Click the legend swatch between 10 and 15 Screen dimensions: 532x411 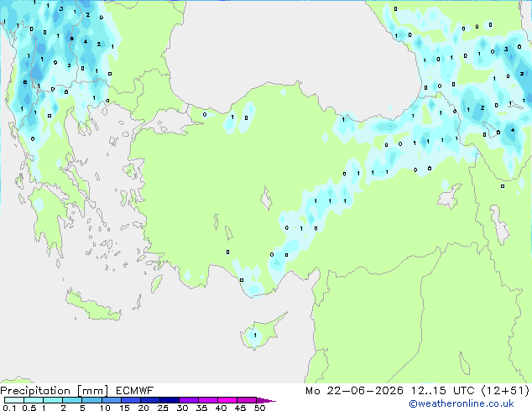[112, 400]
